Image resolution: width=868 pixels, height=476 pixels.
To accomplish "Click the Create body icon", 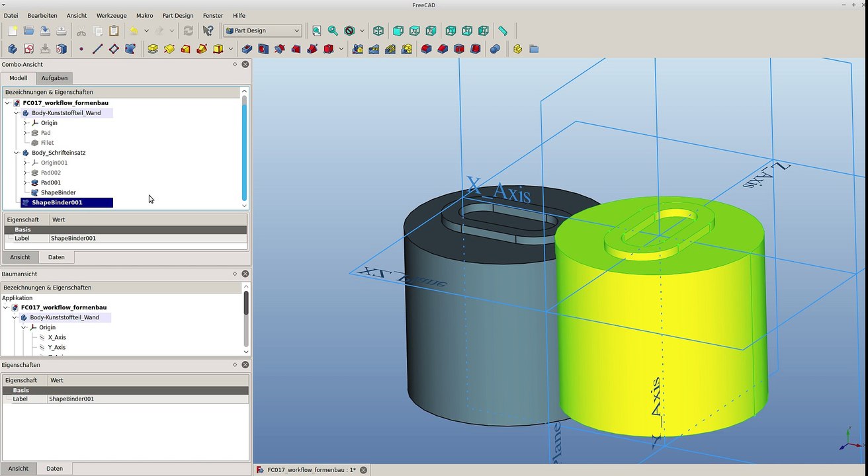I will (x=13, y=49).
